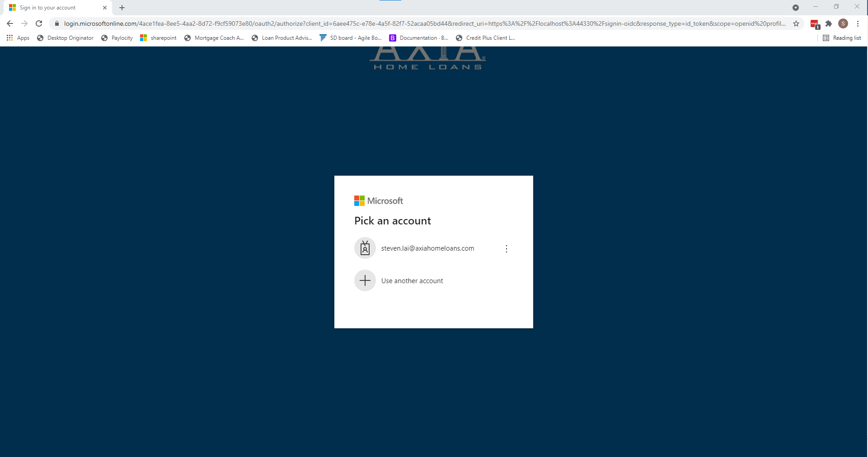Click the address bar URL
This screenshot has width=868, height=457.
click(x=425, y=23)
